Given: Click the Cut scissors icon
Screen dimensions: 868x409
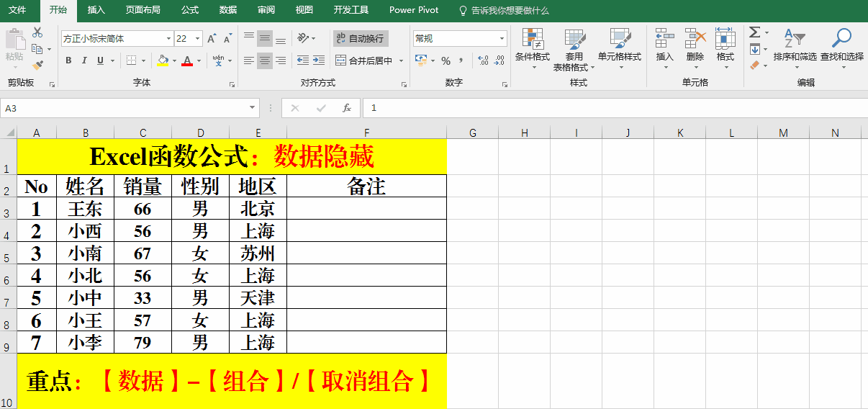Looking at the screenshot, I should (x=37, y=32).
